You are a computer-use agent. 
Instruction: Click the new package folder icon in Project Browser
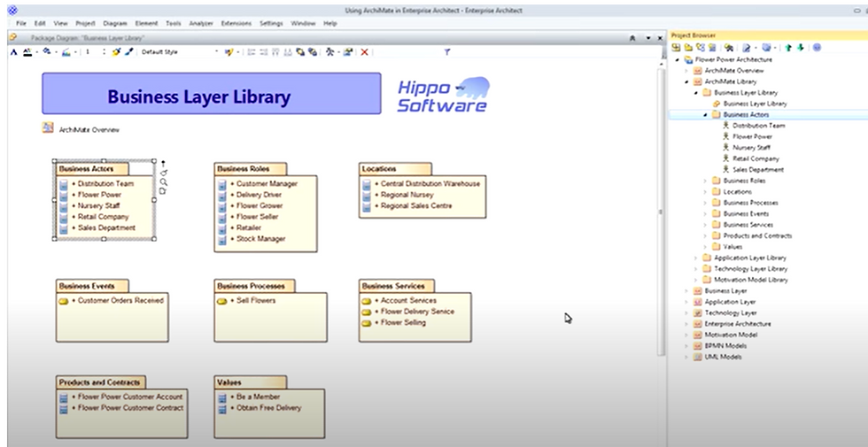pos(688,48)
